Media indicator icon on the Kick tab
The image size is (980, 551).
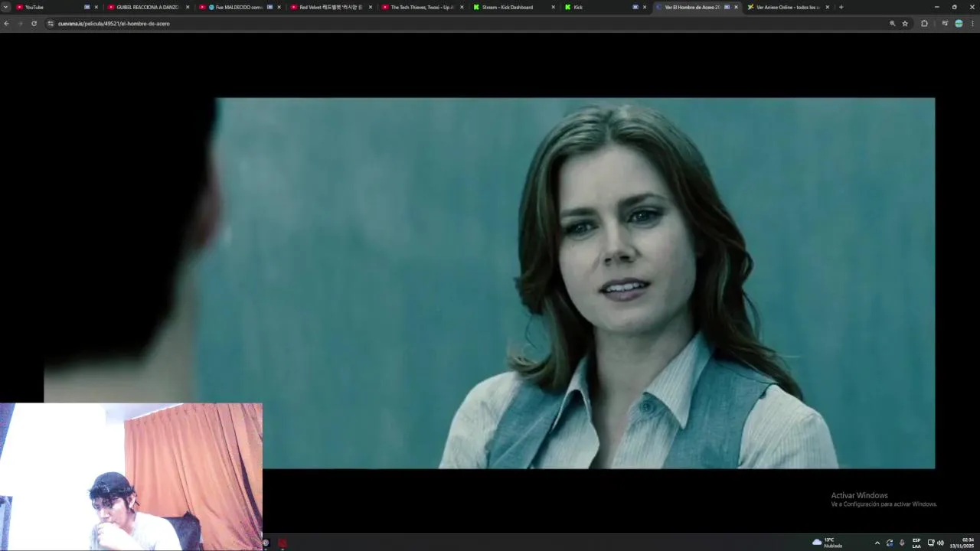[x=635, y=7]
